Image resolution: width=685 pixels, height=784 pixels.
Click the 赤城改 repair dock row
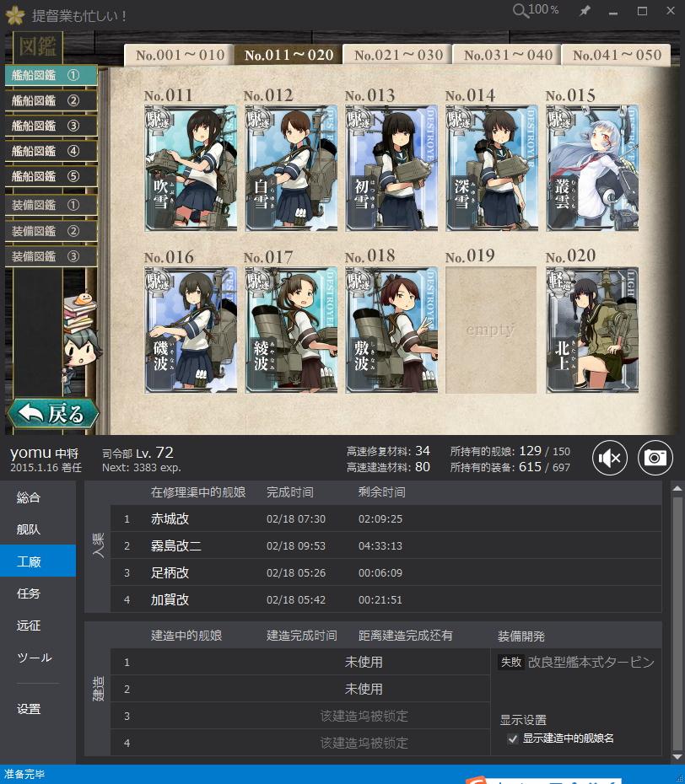click(386, 518)
